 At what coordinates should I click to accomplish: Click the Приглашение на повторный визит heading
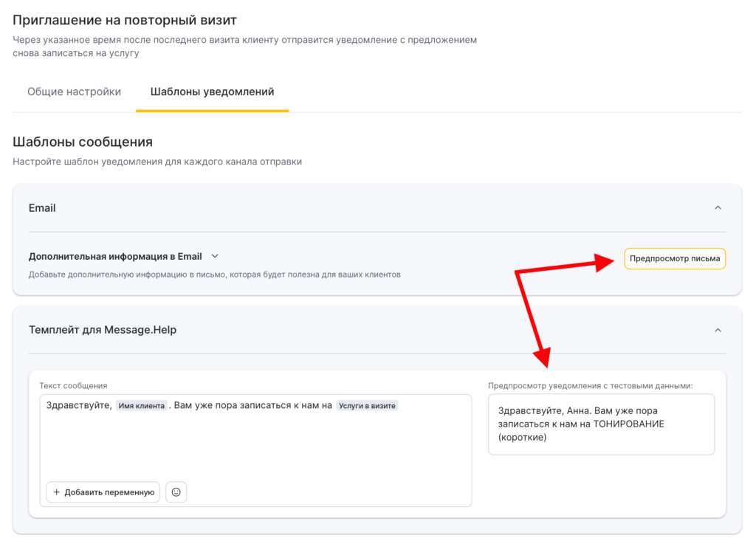tap(125, 21)
